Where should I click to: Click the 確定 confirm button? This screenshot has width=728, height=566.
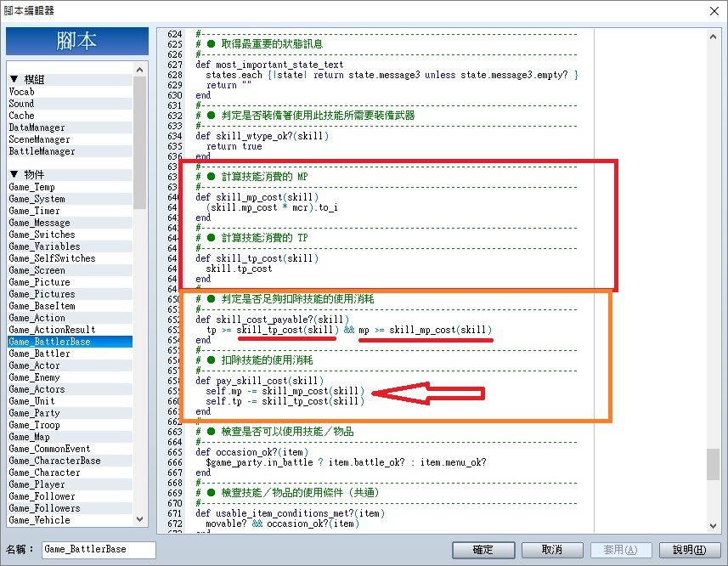[x=483, y=550]
